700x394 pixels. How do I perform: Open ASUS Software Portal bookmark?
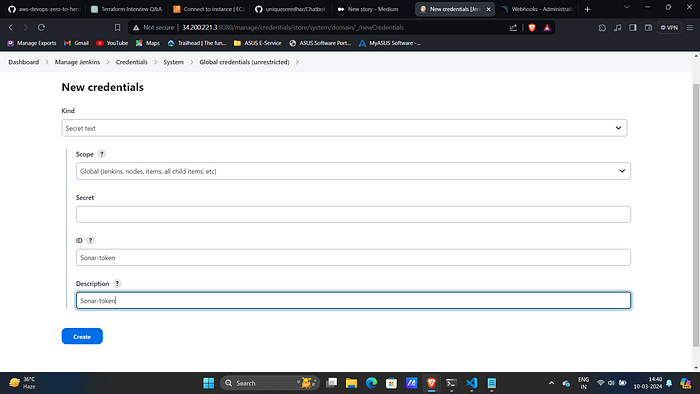(x=320, y=43)
